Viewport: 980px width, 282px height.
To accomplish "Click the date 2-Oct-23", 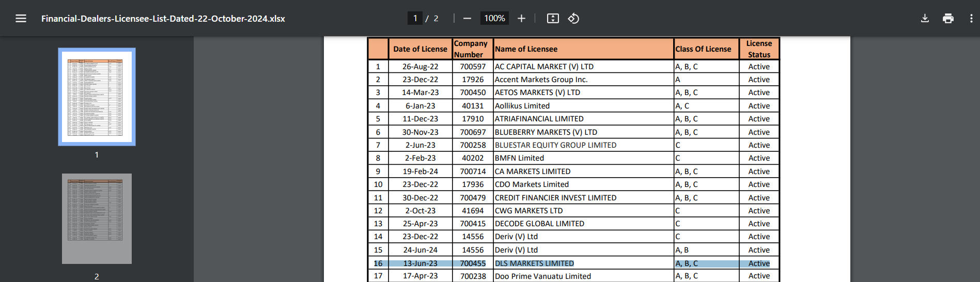I will (x=420, y=211).
